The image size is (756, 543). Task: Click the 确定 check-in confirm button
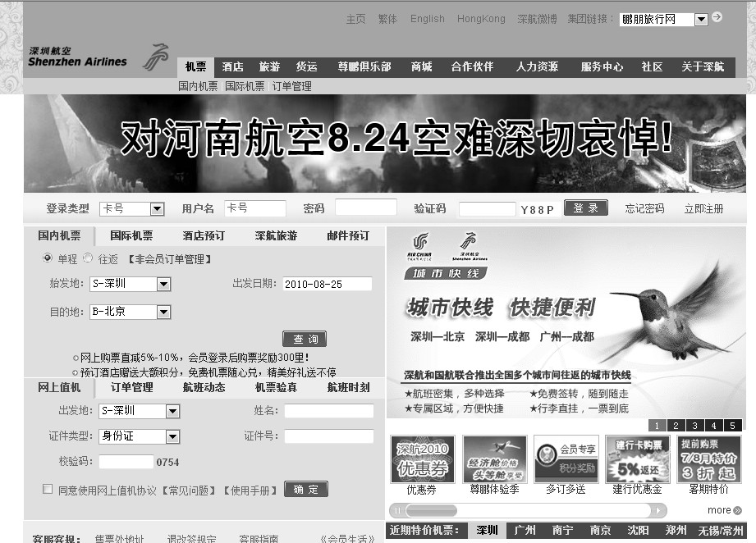click(306, 489)
